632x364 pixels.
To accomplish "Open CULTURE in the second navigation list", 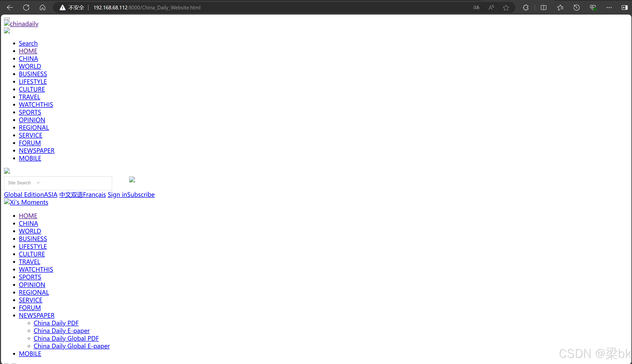I will point(32,254).
